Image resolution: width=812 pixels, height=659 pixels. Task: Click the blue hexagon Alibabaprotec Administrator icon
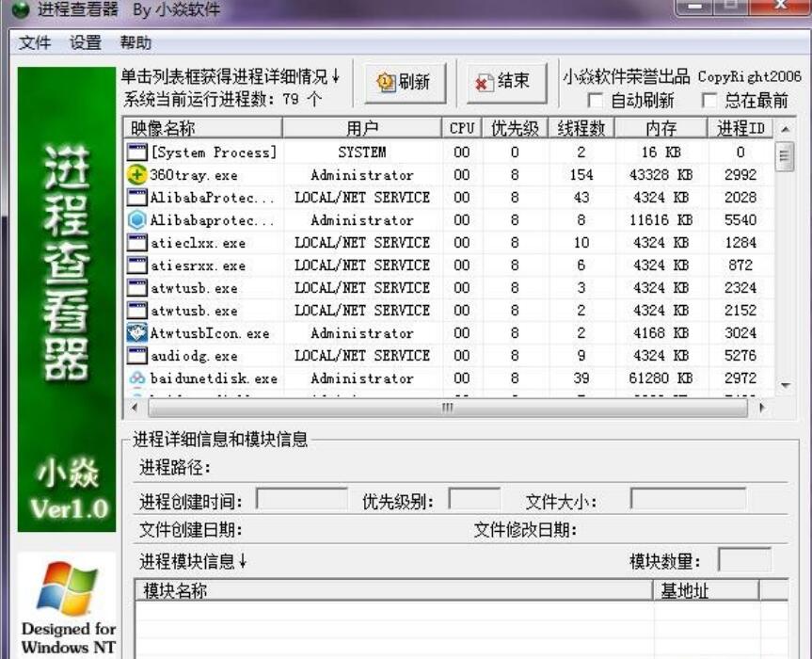point(136,220)
